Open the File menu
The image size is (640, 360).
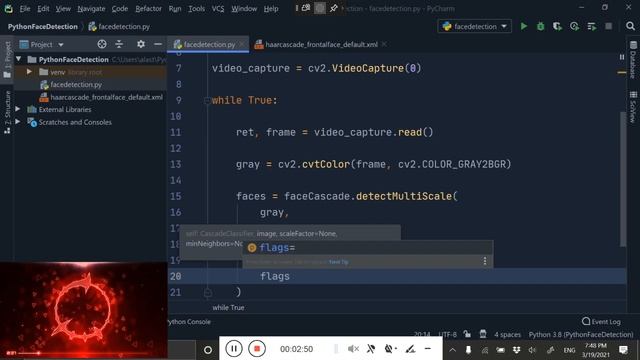(25, 9)
